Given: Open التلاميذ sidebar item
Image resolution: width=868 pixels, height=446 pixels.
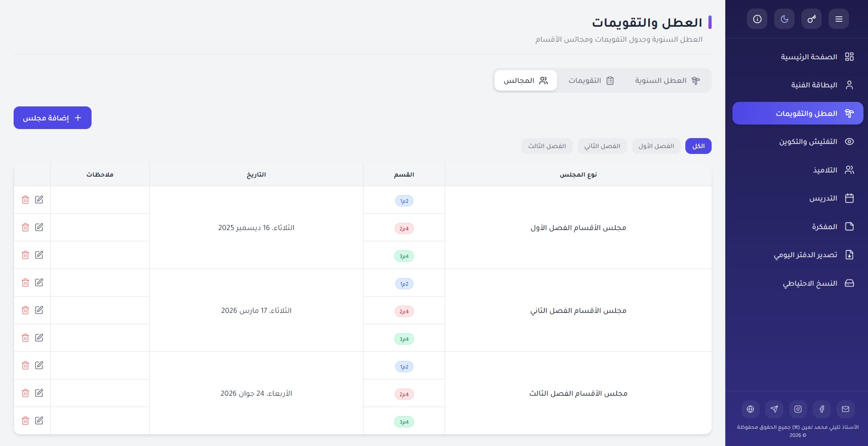Looking at the screenshot, I should pyautogui.click(x=798, y=170).
